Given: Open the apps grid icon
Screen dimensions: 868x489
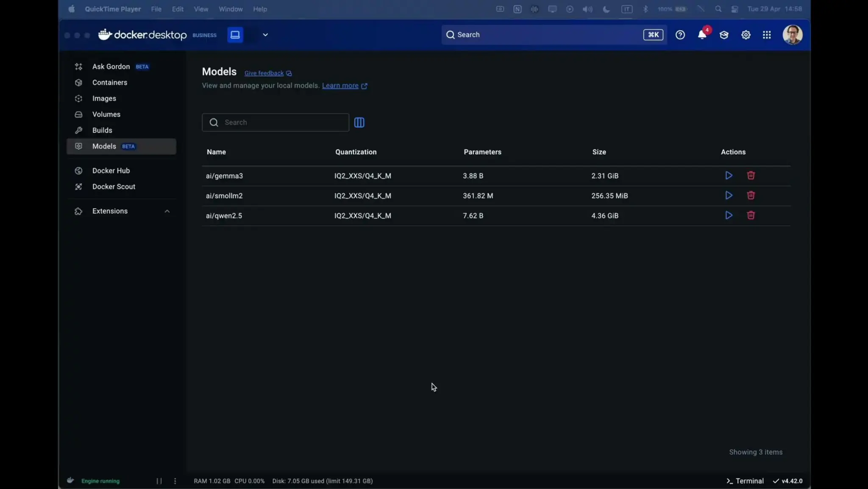Looking at the screenshot, I should point(767,35).
